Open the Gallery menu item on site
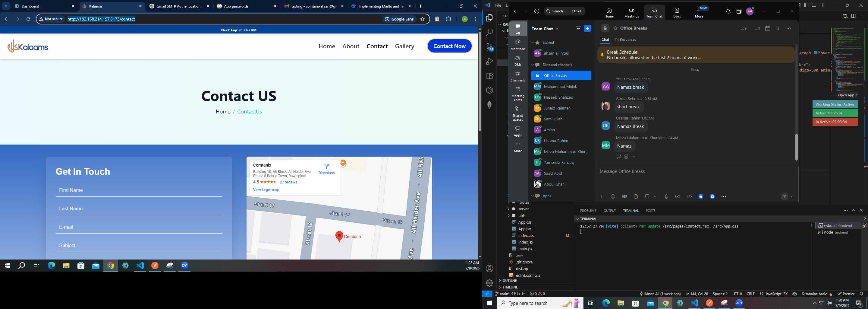Screen dimensions: 868x309 point(405,46)
